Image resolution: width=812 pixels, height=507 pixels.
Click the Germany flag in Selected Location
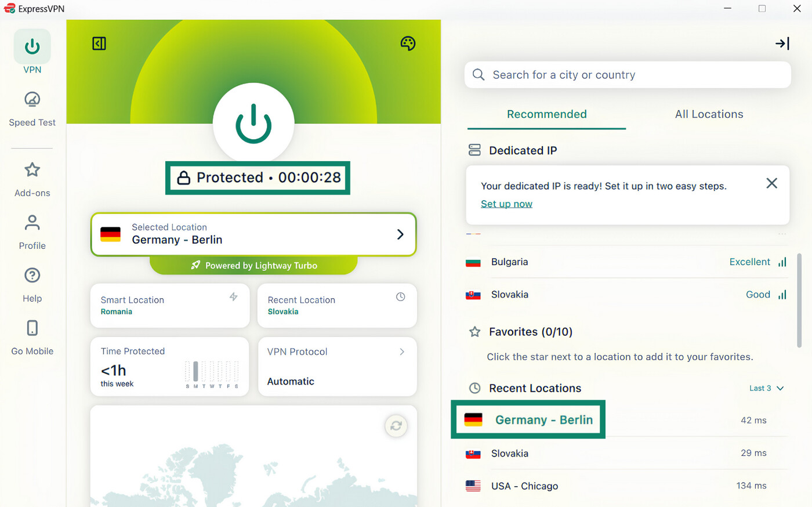(x=110, y=234)
